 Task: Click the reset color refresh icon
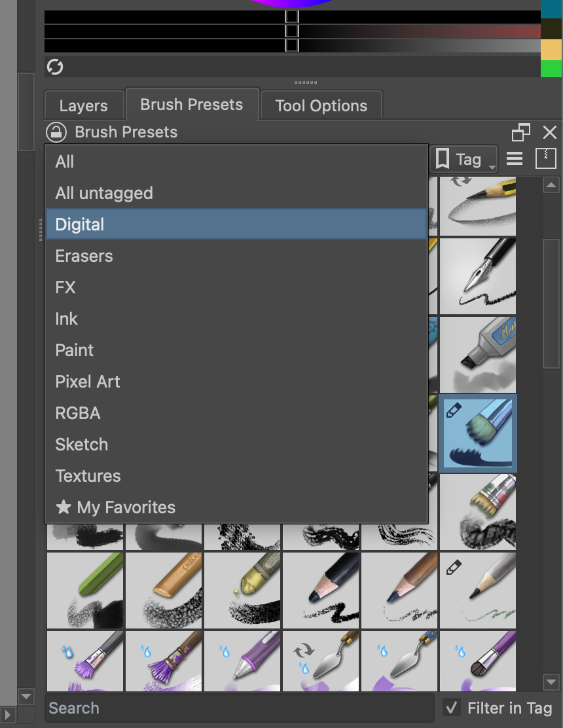(x=55, y=67)
